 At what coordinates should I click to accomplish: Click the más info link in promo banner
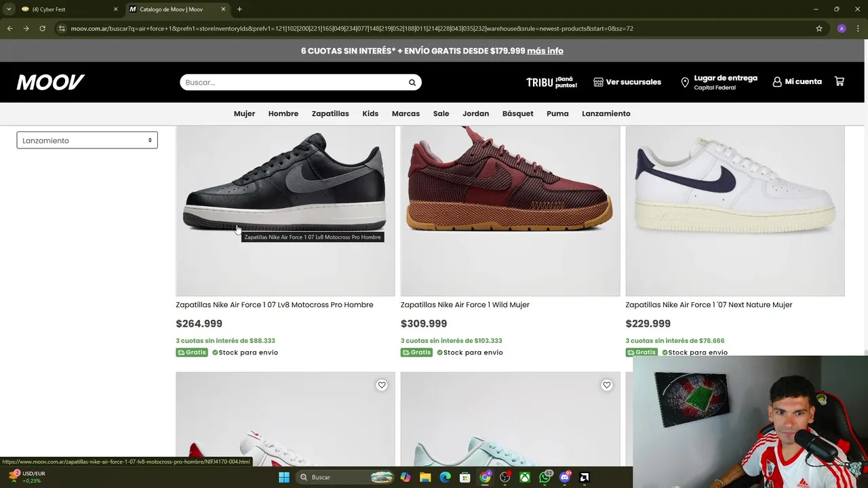tap(545, 51)
